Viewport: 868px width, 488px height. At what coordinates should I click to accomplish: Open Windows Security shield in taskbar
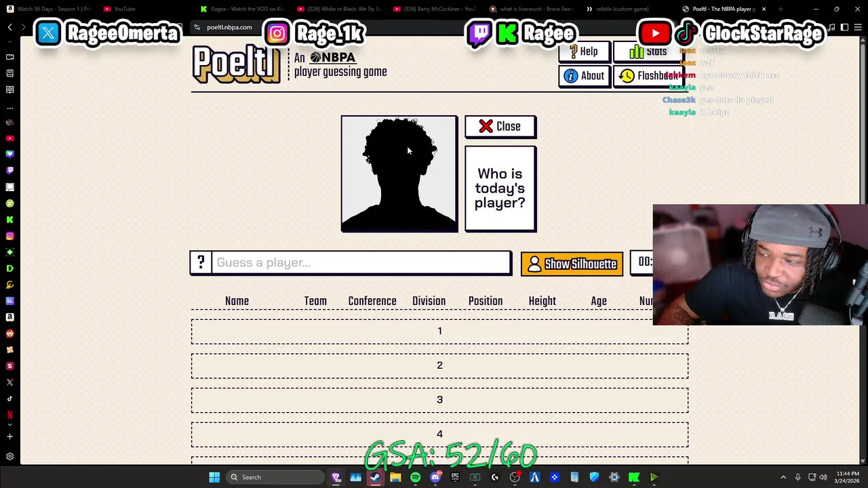[594, 477]
